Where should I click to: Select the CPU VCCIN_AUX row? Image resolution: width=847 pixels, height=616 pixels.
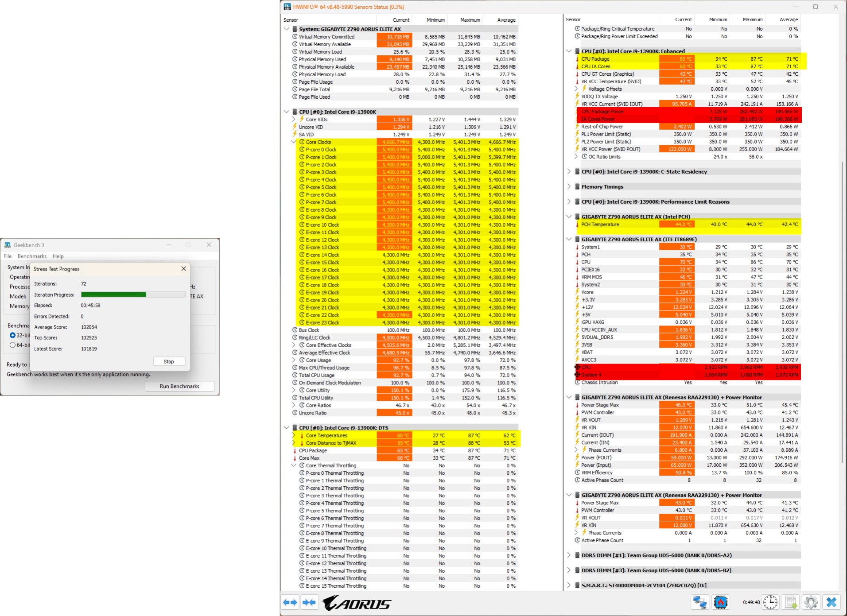pos(688,330)
